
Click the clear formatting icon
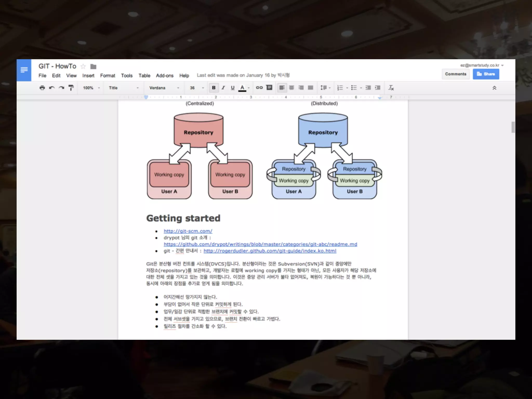[x=391, y=88]
